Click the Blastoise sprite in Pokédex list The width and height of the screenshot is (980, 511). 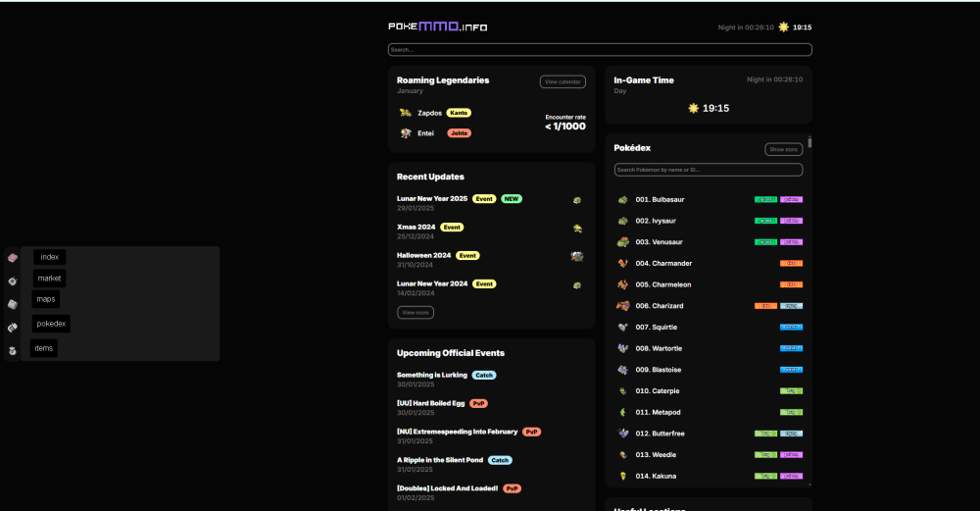click(622, 370)
